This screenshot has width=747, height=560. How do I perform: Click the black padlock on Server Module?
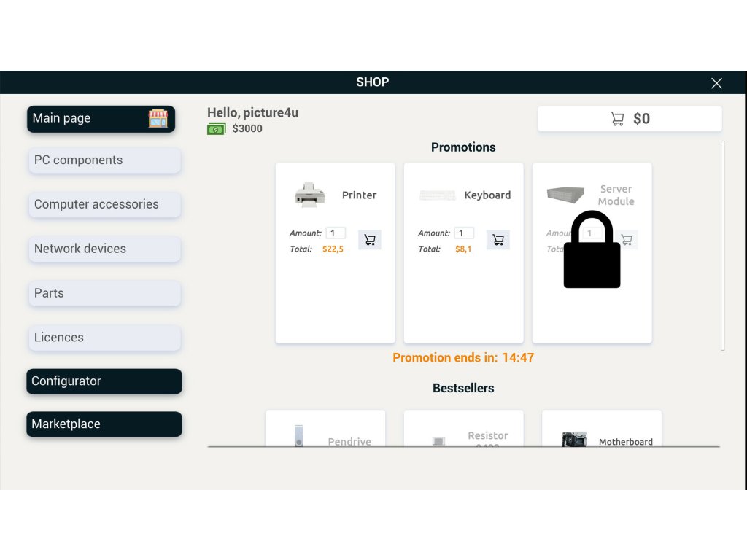point(592,249)
